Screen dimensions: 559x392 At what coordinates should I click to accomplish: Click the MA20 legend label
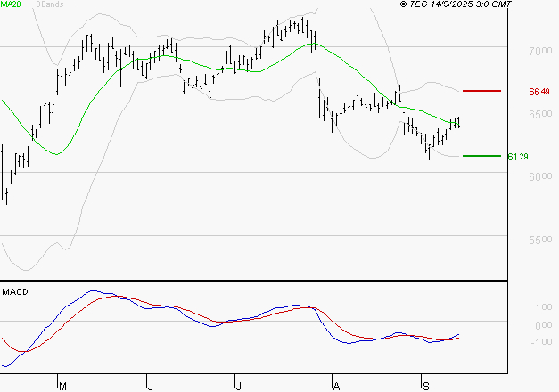click(x=12, y=5)
